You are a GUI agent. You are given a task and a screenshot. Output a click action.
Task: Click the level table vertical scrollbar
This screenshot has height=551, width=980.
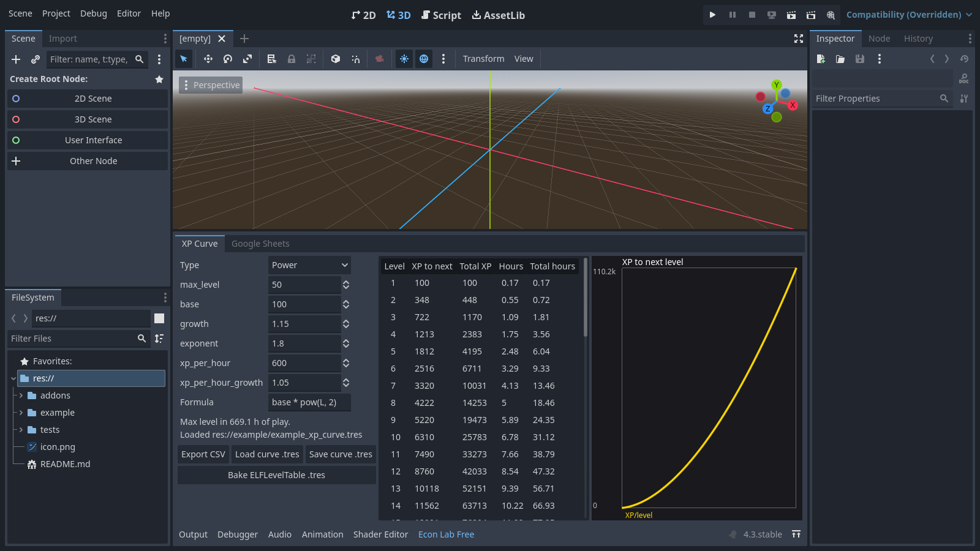click(x=586, y=298)
